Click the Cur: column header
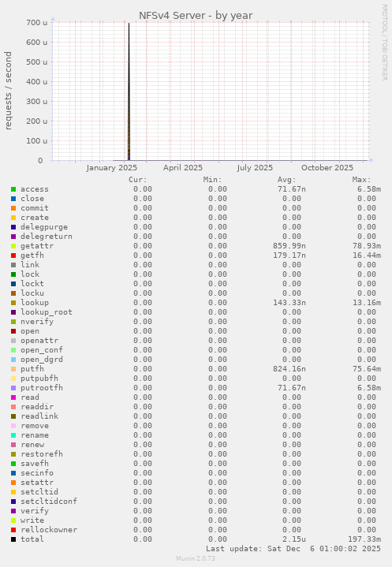This screenshot has width=392, height=567. pos(138,180)
